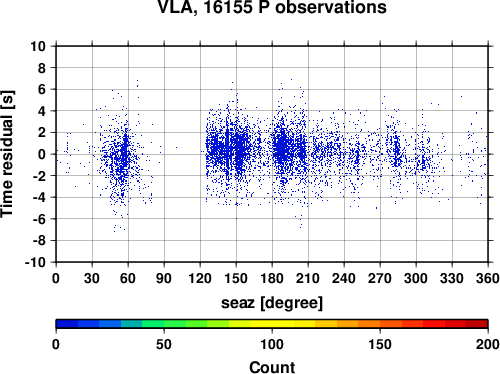Click the Count label below the colorbar
The height and width of the screenshot is (374, 500).
click(x=272, y=367)
